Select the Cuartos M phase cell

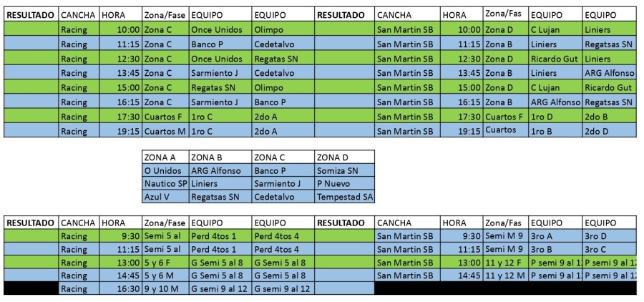[165, 132]
